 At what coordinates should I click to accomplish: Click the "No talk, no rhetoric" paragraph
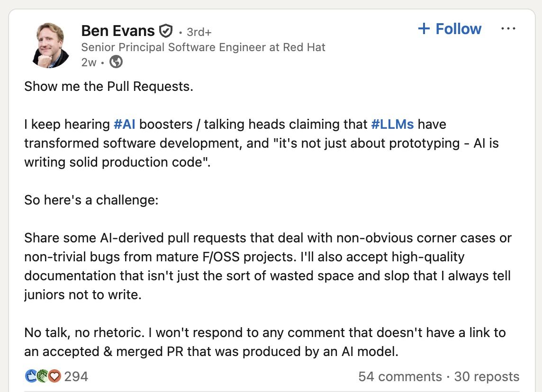pos(264,342)
